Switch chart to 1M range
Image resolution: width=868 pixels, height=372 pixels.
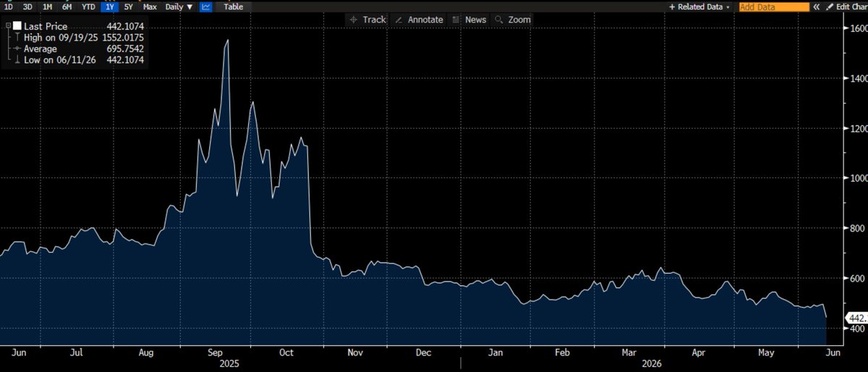click(x=47, y=7)
